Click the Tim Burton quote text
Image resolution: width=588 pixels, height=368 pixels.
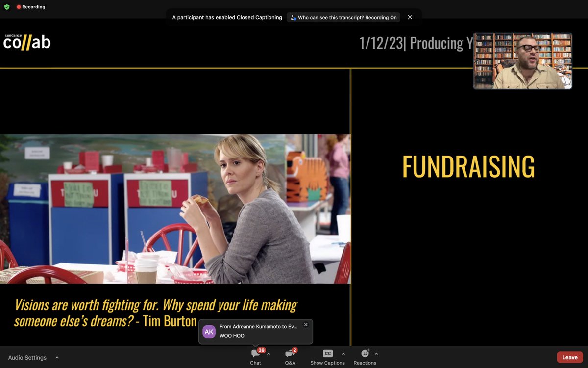coord(156,313)
